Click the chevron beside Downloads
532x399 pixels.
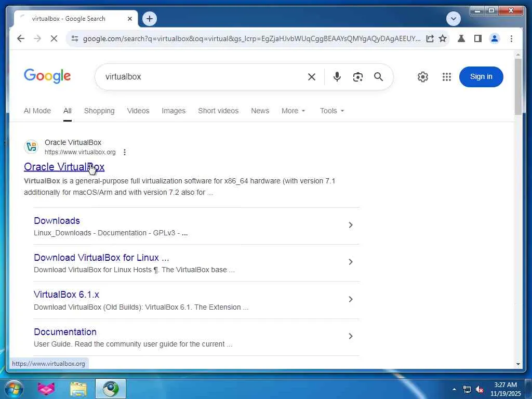click(351, 225)
